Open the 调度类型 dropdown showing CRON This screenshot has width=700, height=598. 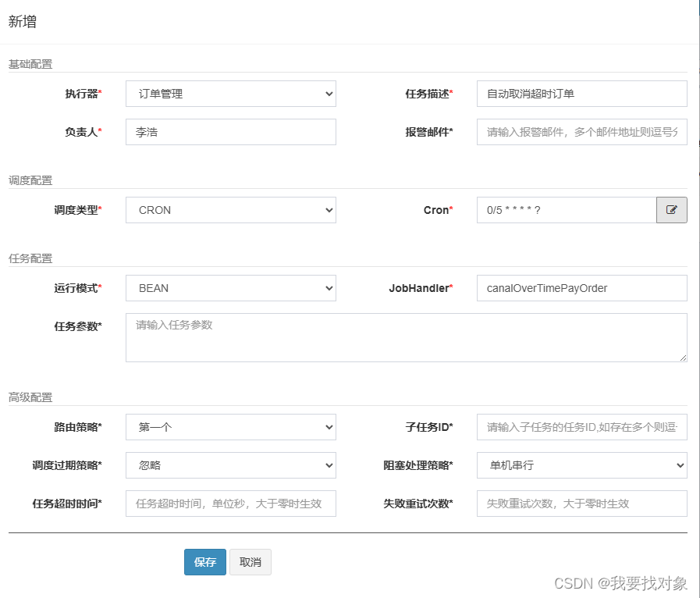coord(231,210)
